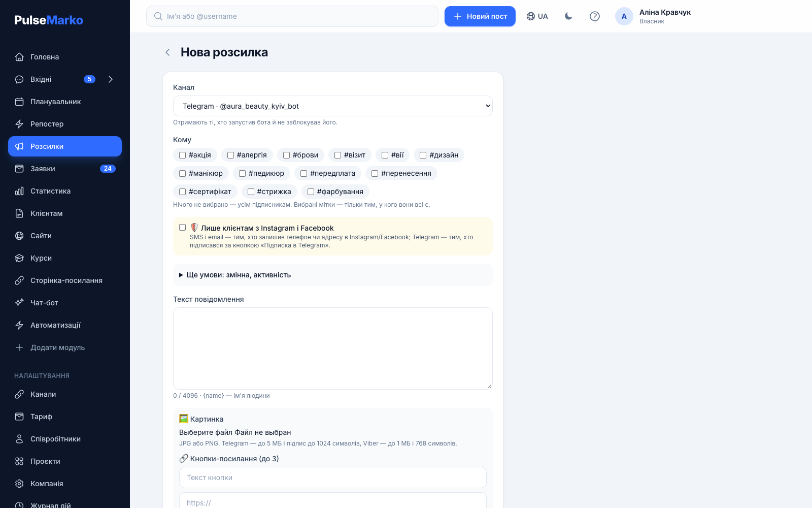The width and height of the screenshot is (812, 508).
Task: Open the Канал dropdown
Action: point(333,106)
